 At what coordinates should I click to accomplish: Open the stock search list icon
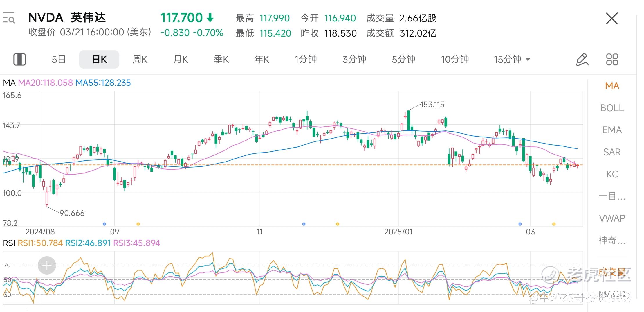coord(9,18)
